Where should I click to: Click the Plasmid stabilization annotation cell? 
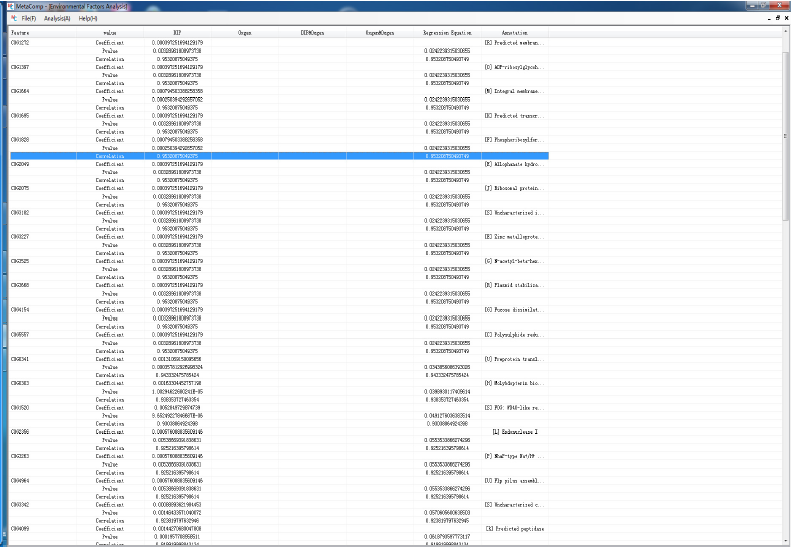point(512,285)
